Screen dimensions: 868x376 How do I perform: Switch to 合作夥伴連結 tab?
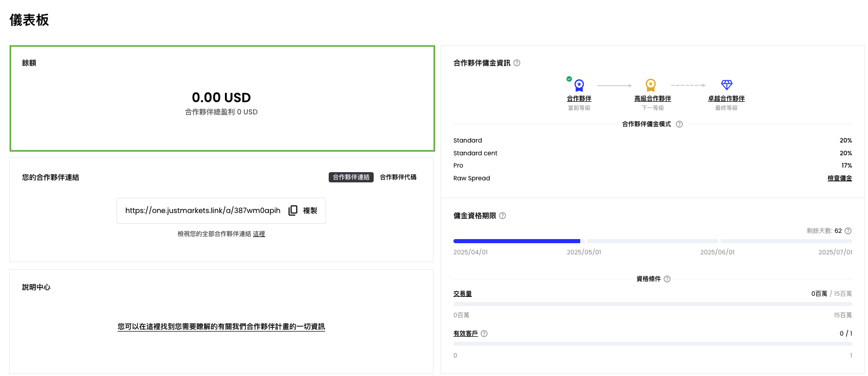coord(351,177)
